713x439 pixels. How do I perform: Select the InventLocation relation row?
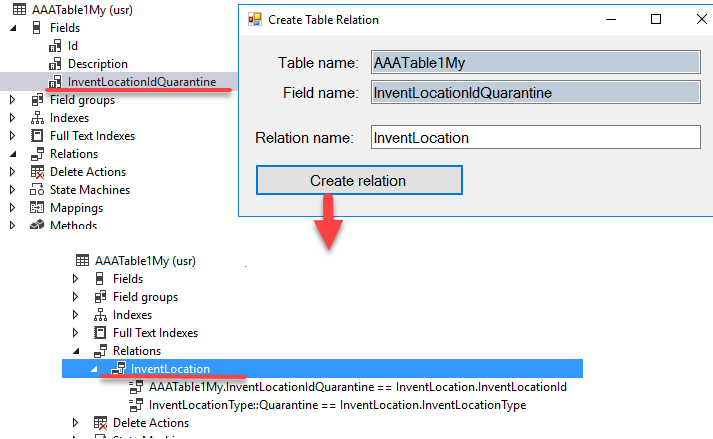(x=322, y=368)
